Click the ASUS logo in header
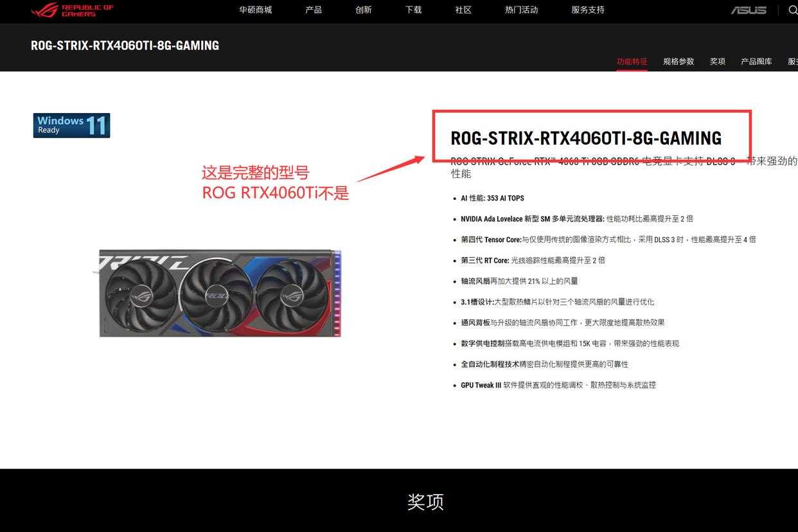 pos(749,10)
